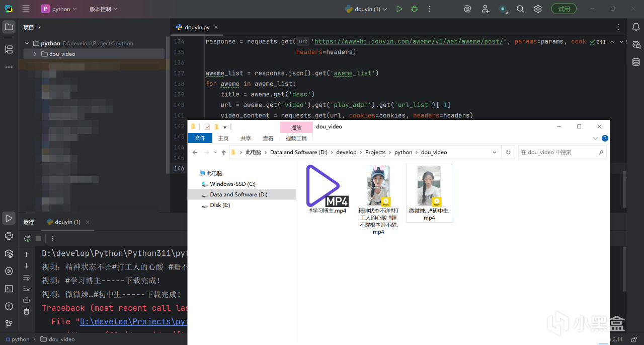Start debugging with the green bug icon
This screenshot has width=644, height=345.
click(414, 9)
